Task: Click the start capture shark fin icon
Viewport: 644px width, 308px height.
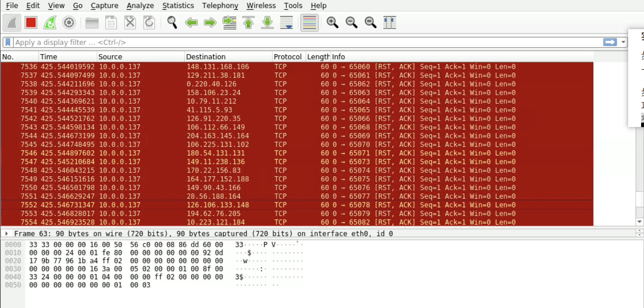Action: pos(12,23)
